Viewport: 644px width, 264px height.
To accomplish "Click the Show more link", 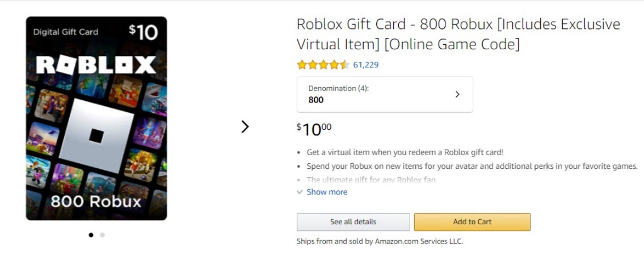I will pyautogui.click(x=327, y=192).
